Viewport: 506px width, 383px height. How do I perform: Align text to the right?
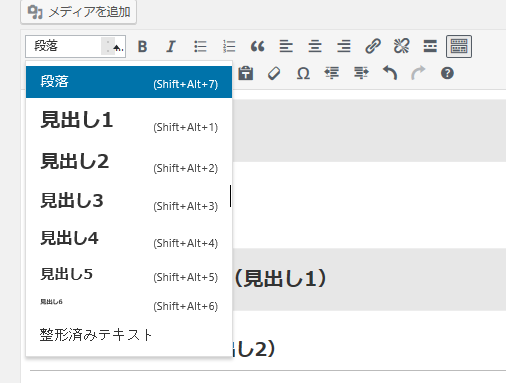point(344,46)
